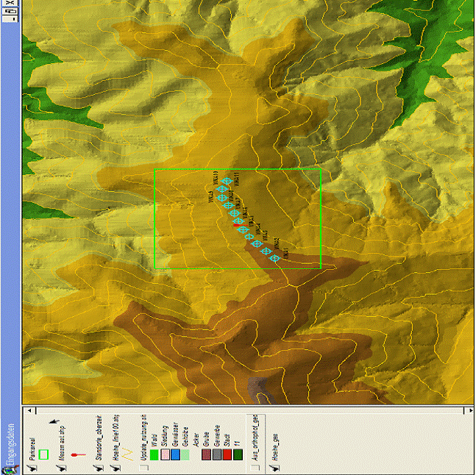Click the WKA10 wind turbine marker
Image resolution: width=476 pixels, height=475 pixels.
227,182
